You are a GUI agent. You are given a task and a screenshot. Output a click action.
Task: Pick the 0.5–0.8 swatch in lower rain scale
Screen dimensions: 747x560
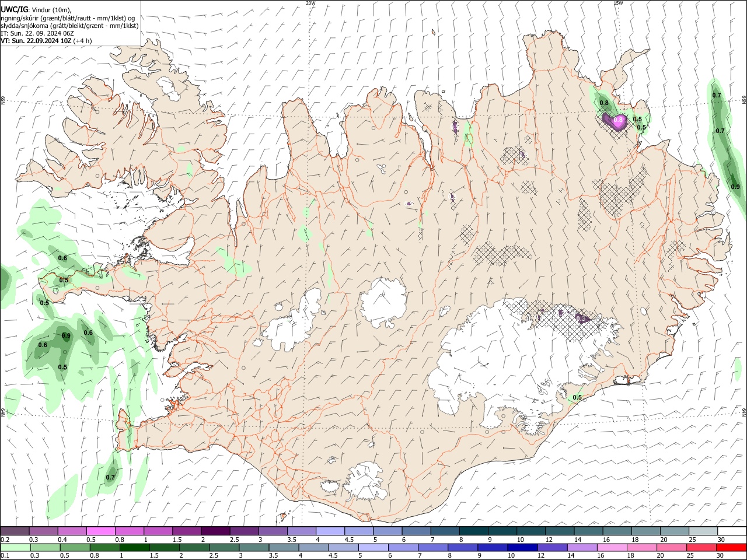click(x=75, y=547)
